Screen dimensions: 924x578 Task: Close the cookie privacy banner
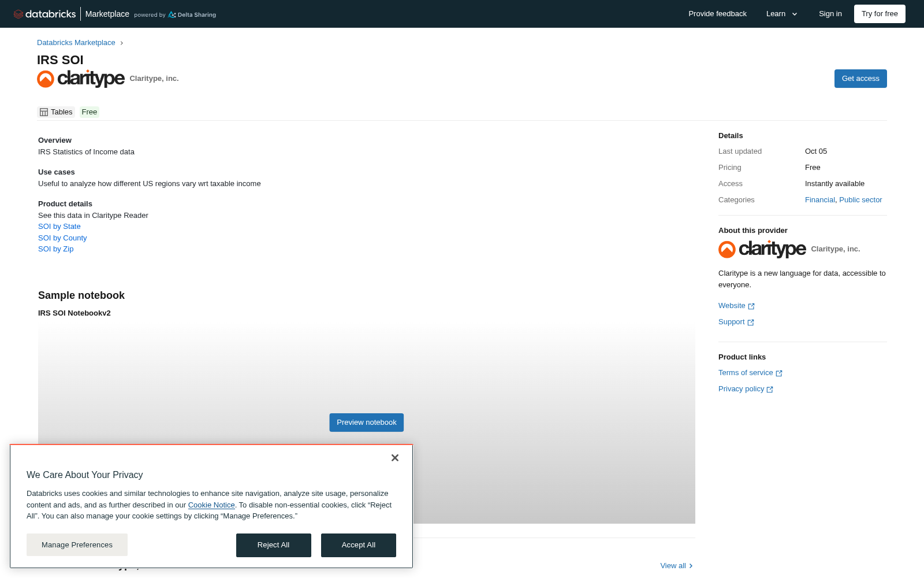click(395, 458)
